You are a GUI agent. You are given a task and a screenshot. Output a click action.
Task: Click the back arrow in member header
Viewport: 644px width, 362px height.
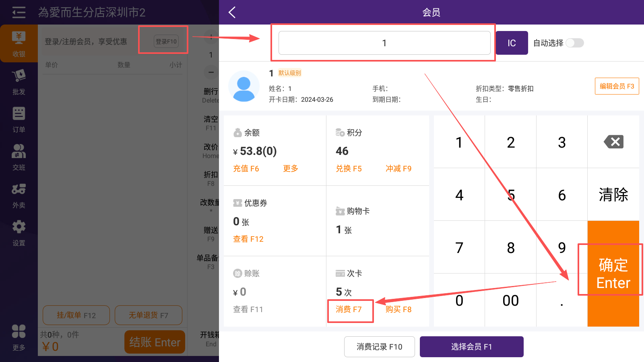[232, 12]
